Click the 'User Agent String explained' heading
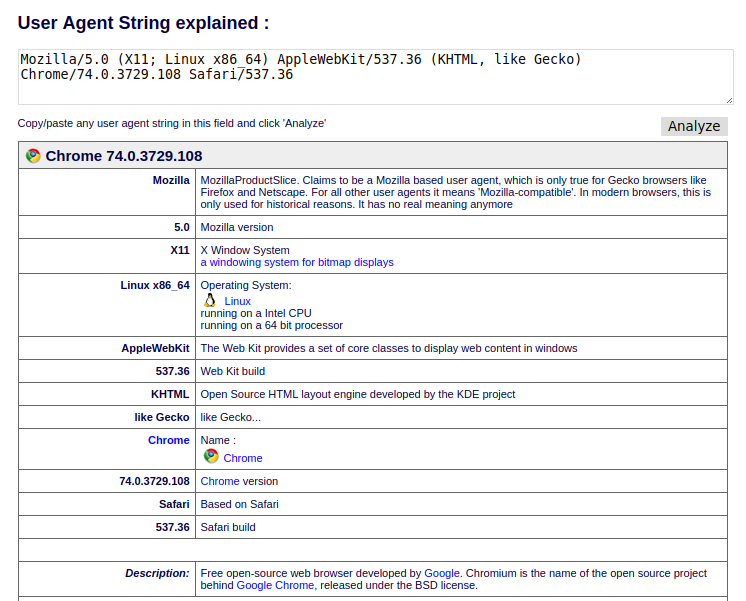The width and height of the screenshot is (746, 601). point(144,23)
